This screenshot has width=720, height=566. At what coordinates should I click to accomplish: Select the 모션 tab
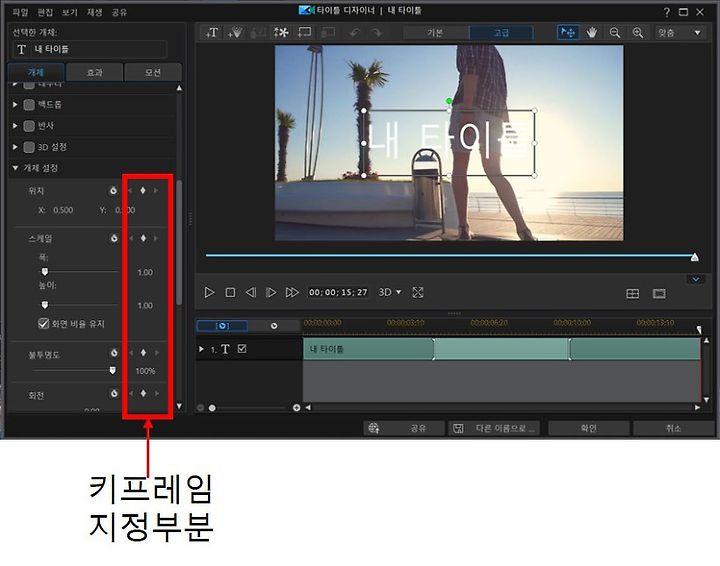pyautogui.click(x=153, y=72)
